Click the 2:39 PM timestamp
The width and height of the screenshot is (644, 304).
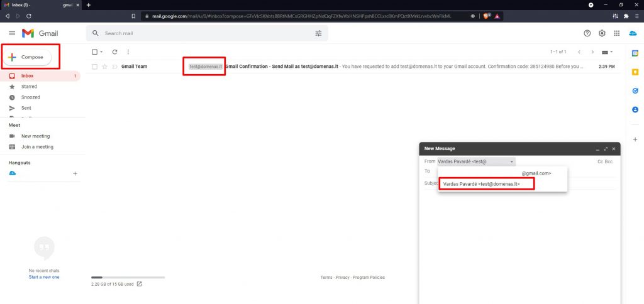[x=607, y=67]
